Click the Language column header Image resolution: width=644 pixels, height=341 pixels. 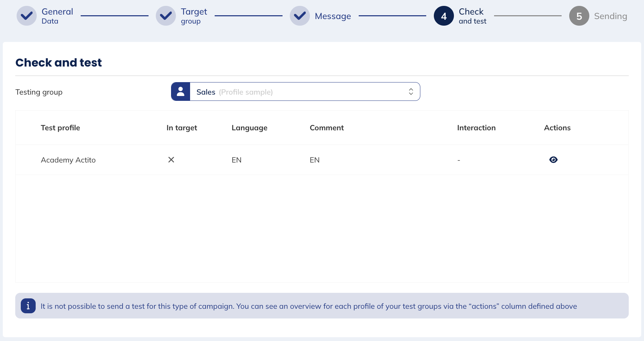coord(249,128)
